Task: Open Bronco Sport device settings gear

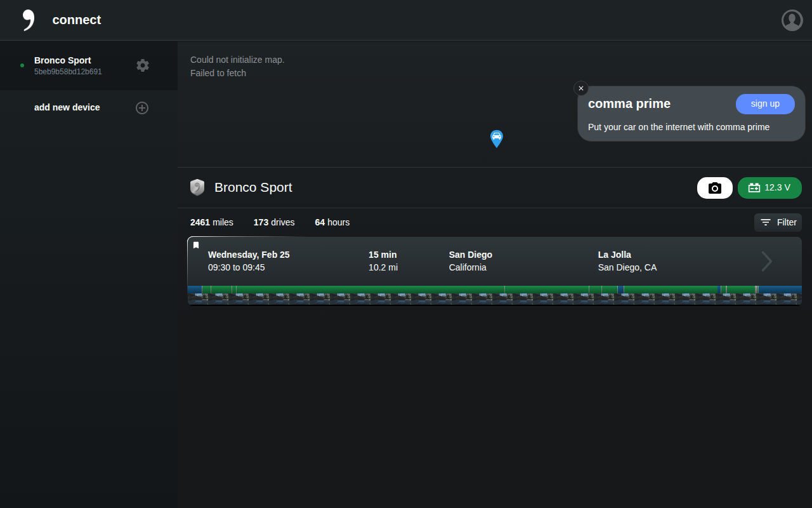Action: click(x=143, y=65)
